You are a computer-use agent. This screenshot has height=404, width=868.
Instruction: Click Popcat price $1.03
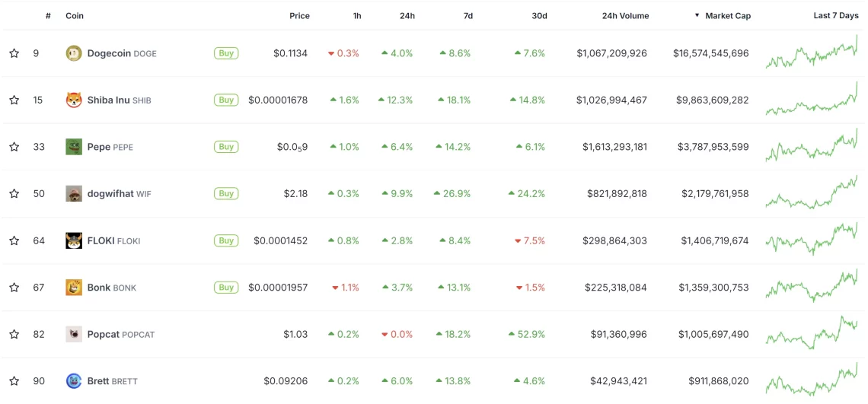295,334
